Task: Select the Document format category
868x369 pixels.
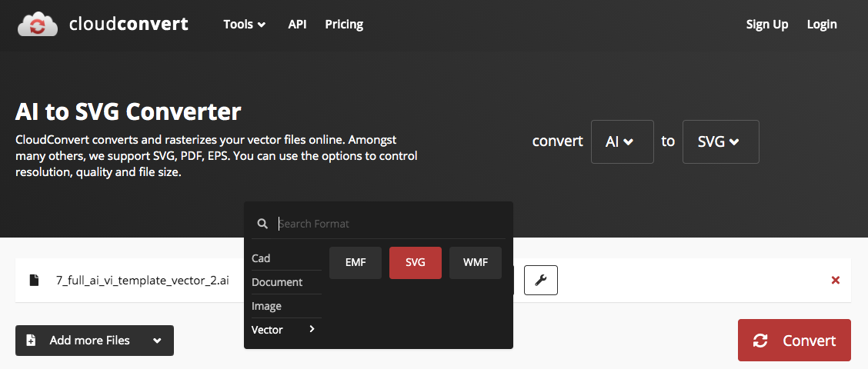Action: [277, 282]
